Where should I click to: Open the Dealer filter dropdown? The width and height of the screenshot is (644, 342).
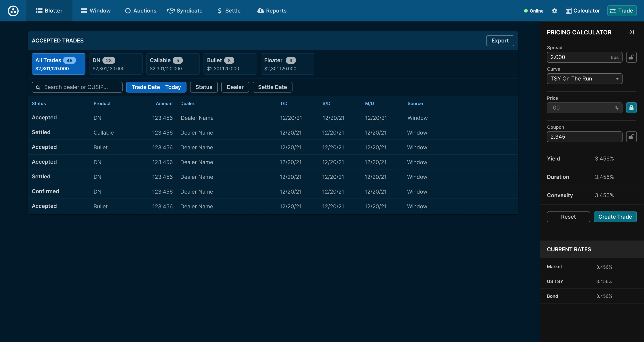click(235, 87)
